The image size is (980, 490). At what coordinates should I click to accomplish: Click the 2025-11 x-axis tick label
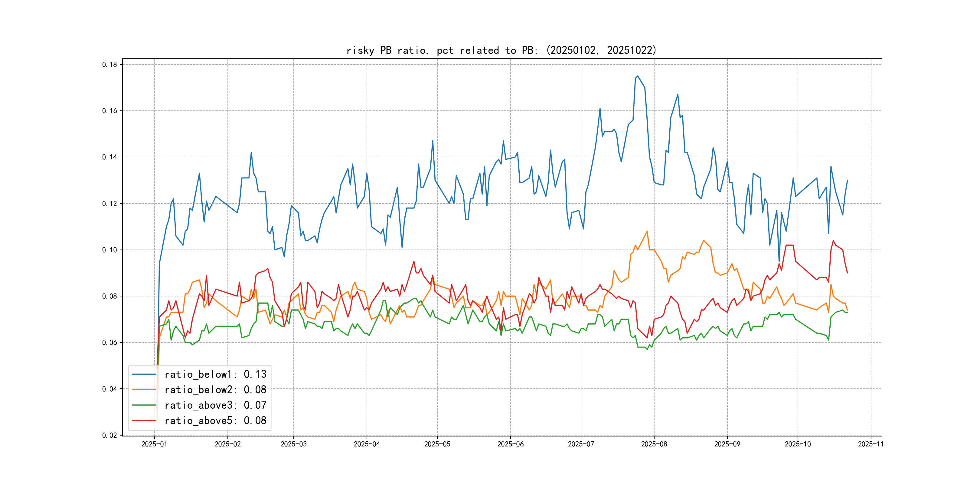871,444
